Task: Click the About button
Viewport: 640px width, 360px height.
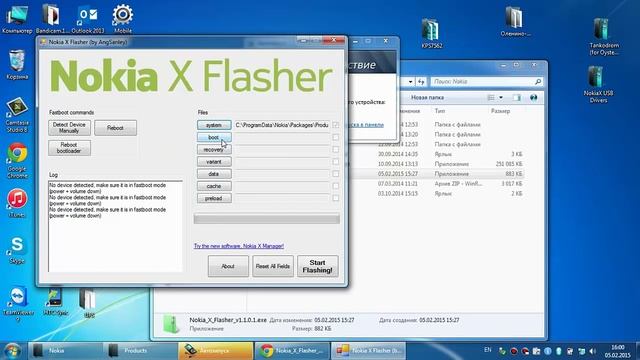Action: coord(228,266)
